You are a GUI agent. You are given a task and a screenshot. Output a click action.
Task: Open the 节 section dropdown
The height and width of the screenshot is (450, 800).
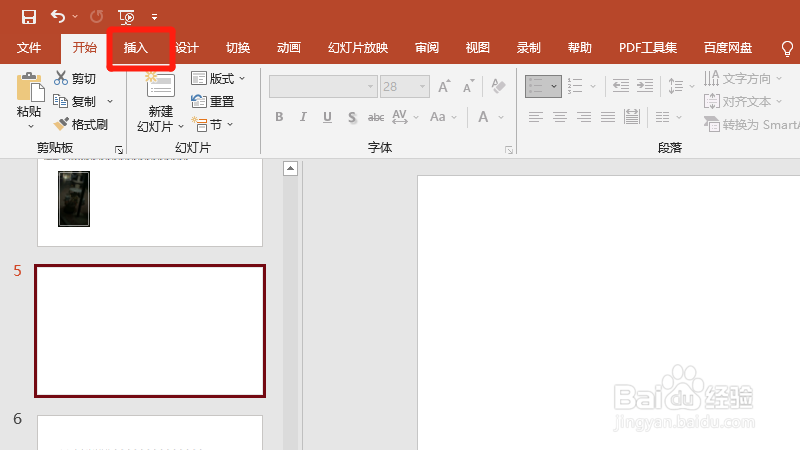coord(212,124)
